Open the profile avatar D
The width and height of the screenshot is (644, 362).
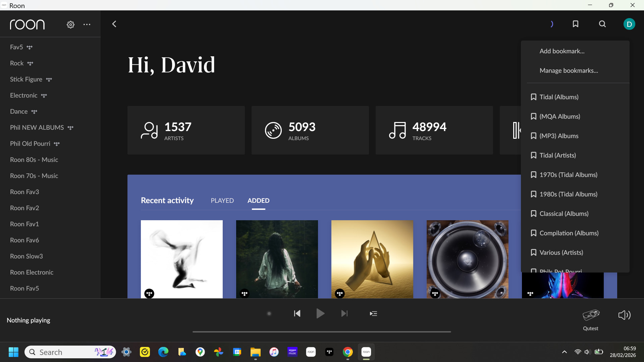(629, 24)
